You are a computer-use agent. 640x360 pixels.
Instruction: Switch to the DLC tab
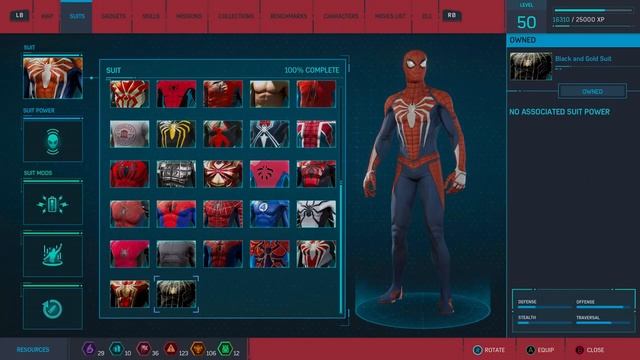427,16
